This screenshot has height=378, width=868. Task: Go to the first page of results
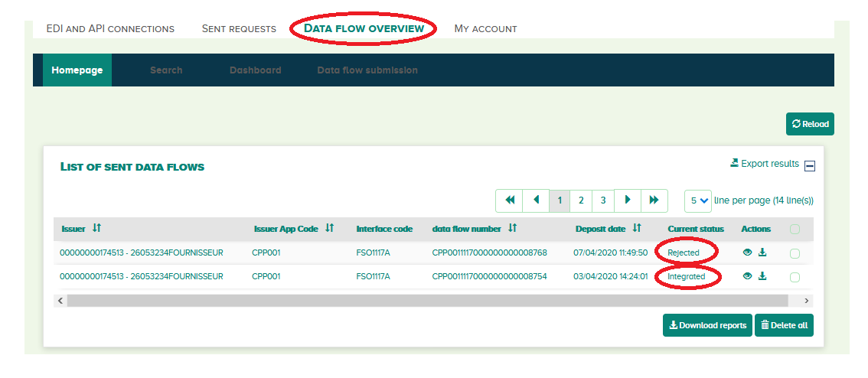509,200
